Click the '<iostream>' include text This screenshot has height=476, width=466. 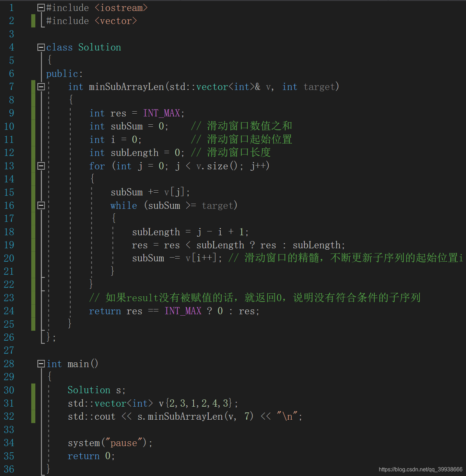[121, 8]
